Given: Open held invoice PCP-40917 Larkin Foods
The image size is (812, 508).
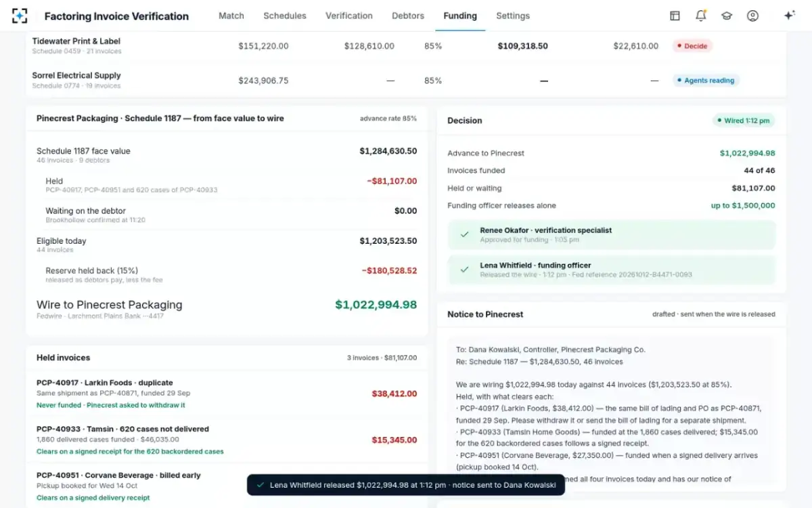Looking at the screenshot, I should [x=227, y=393].
